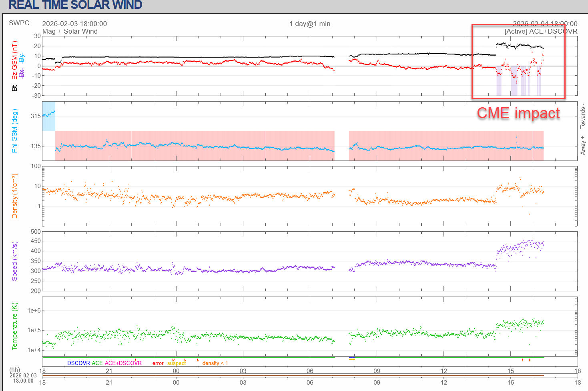Click the orange Density axis label
Viewport: 588px width, 391px height.
click(14, 196)
